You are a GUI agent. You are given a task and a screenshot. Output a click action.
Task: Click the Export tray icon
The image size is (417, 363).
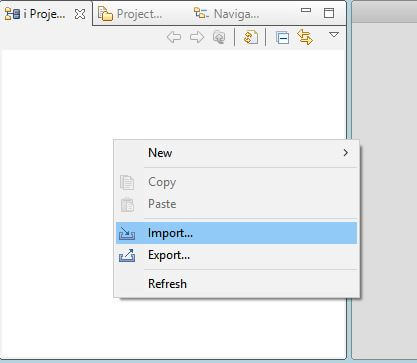tap(127, 256)
